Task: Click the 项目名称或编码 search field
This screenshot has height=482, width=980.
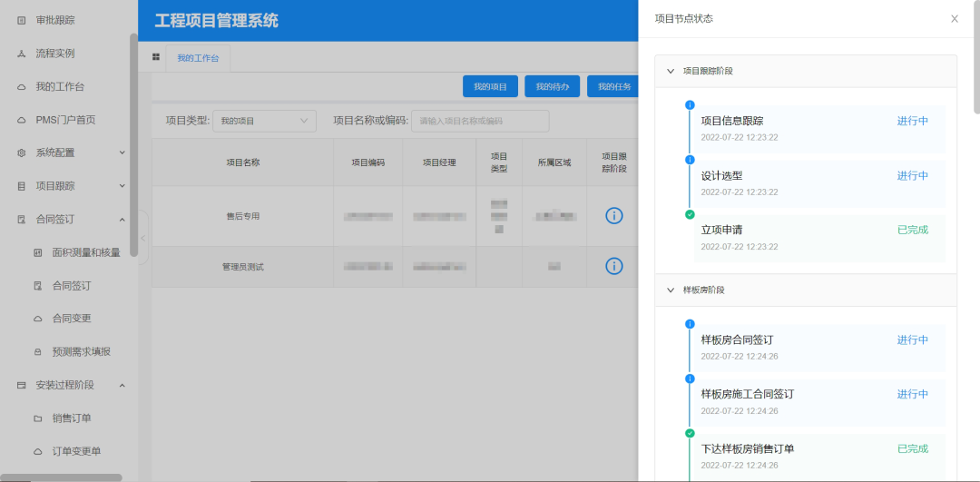Action: [x=480, y=121]
